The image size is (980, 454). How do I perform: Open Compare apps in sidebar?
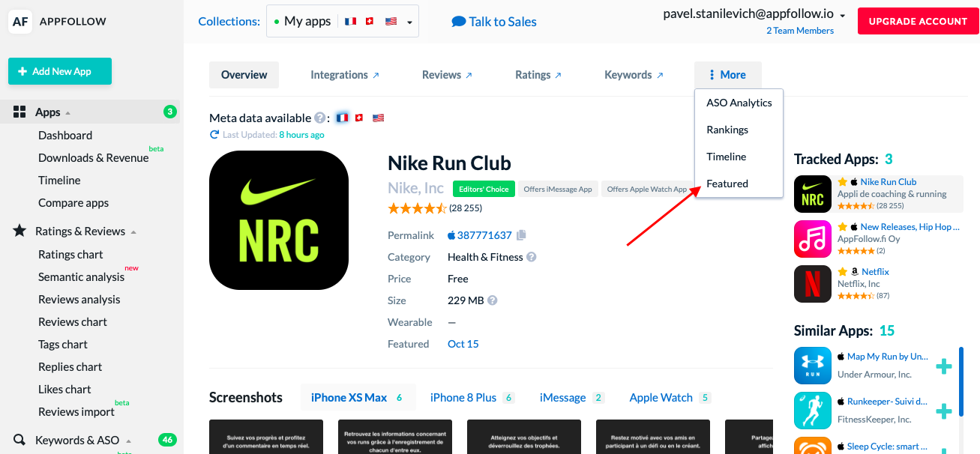coord(73,203)
